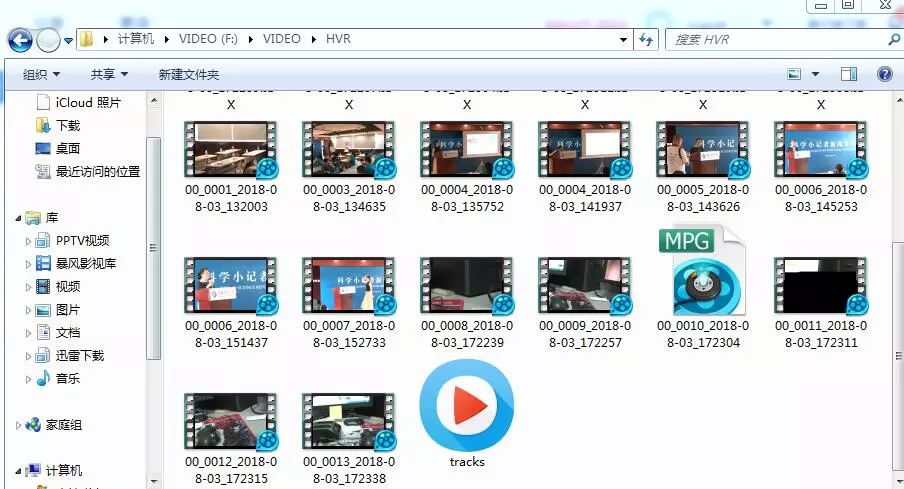
Task: Open the 组织 dropdown menu
Action: tap(41, 74)
